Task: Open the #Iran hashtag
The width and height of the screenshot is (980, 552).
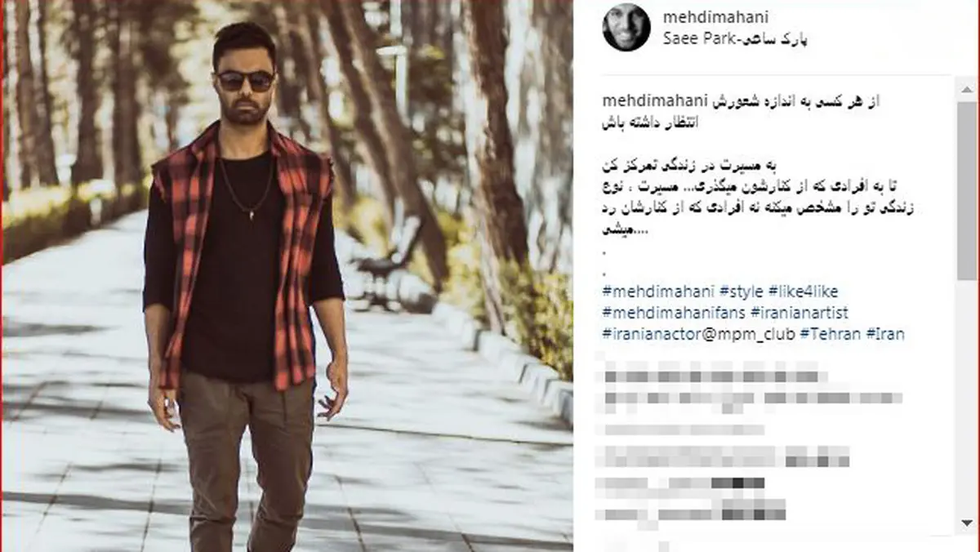Action: [x=885, y=334]
